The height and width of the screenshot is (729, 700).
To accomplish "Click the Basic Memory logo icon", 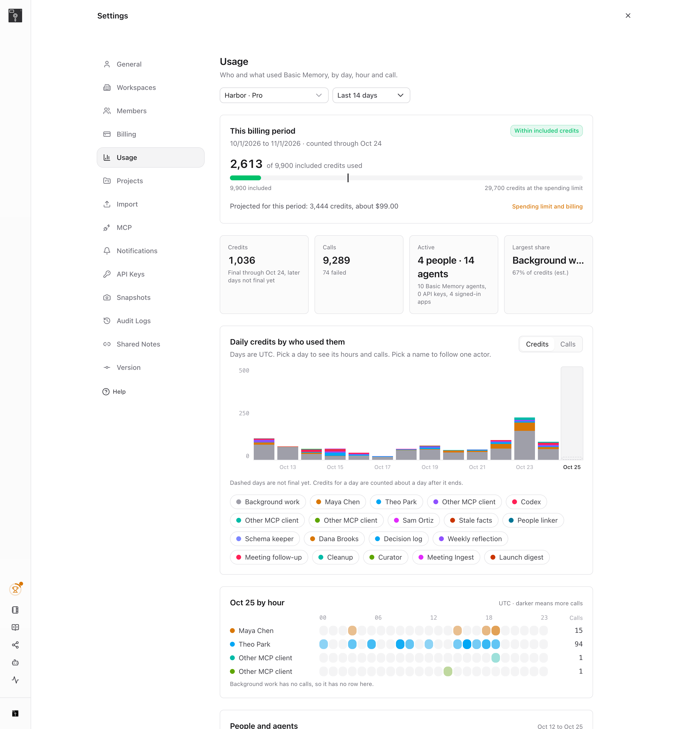I will [15, 15].
